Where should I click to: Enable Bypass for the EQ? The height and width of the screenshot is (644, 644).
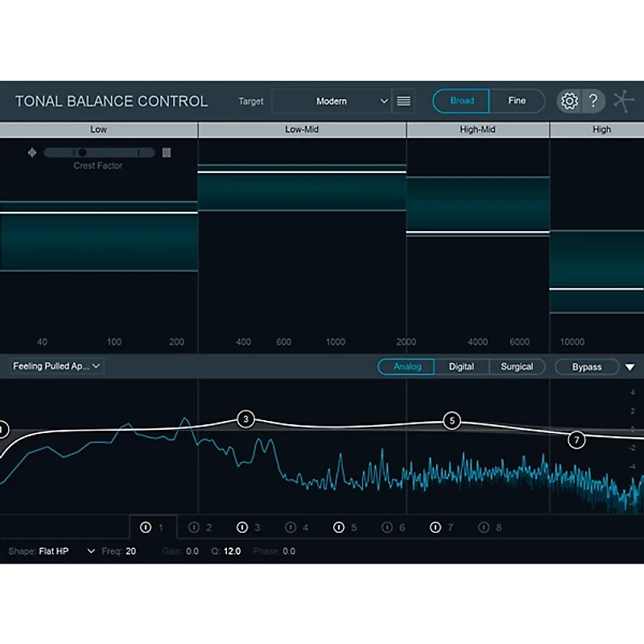[586, 366]
